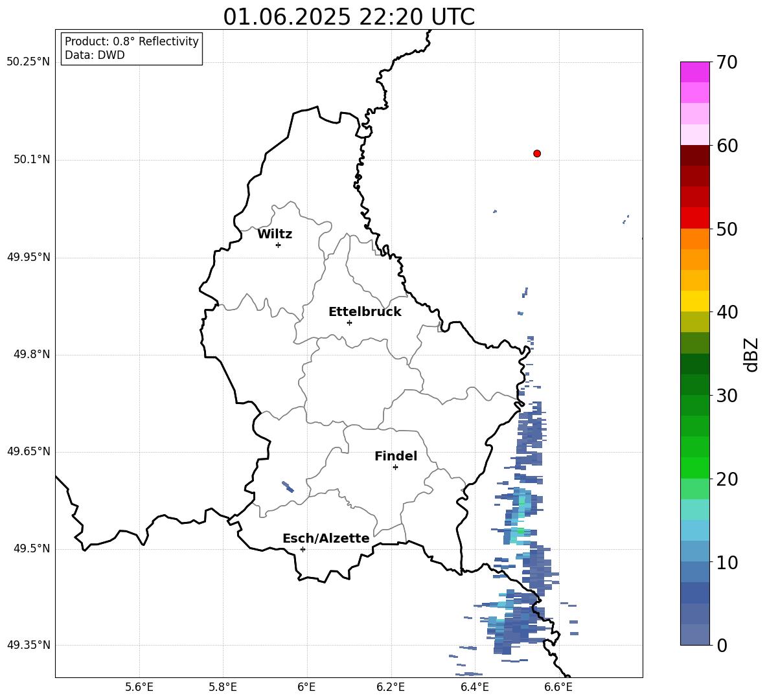Click the cross marker below Findel
The width and height of the screenshot is (767, 700).
395,468
